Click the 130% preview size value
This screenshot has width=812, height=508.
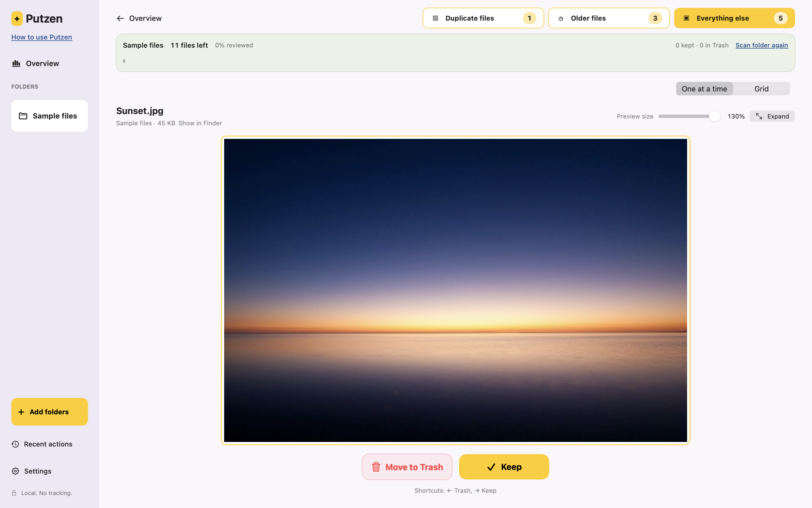pyautogui.click(x=736, y=116)
